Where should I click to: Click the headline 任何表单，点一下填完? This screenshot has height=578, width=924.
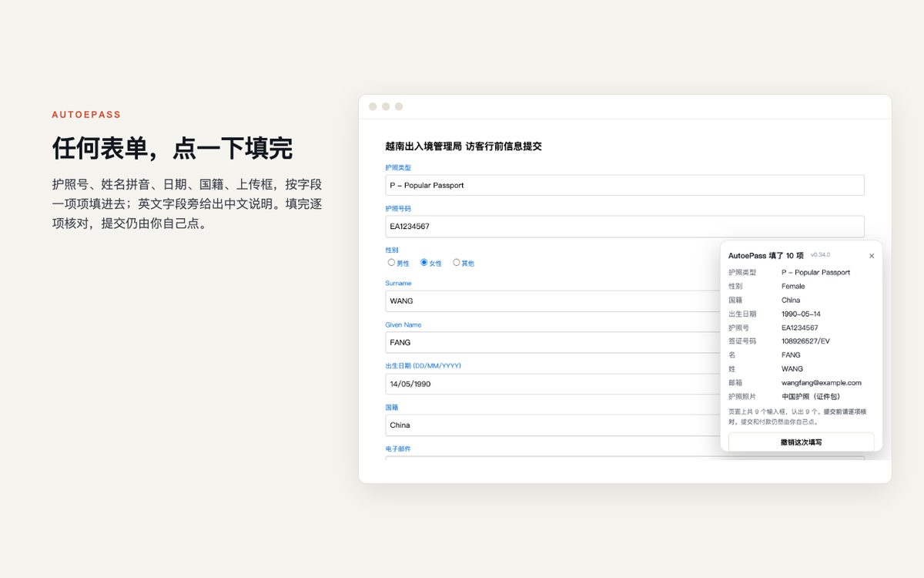[x=172, y=148]
